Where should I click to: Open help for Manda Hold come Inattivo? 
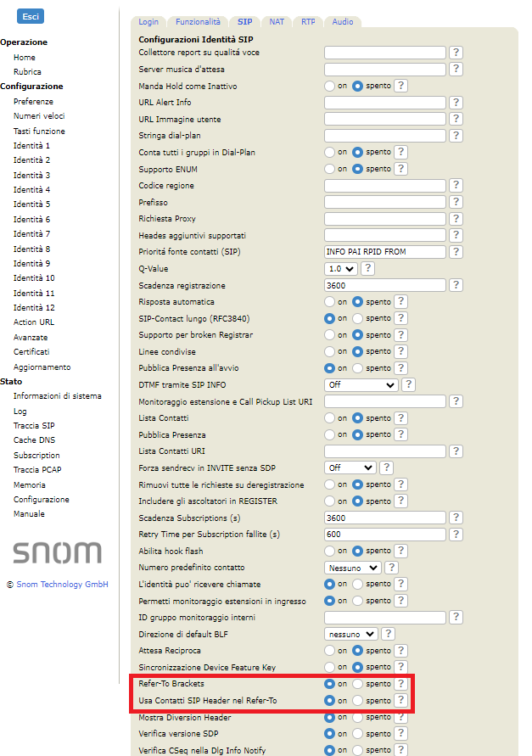point(400,86)
